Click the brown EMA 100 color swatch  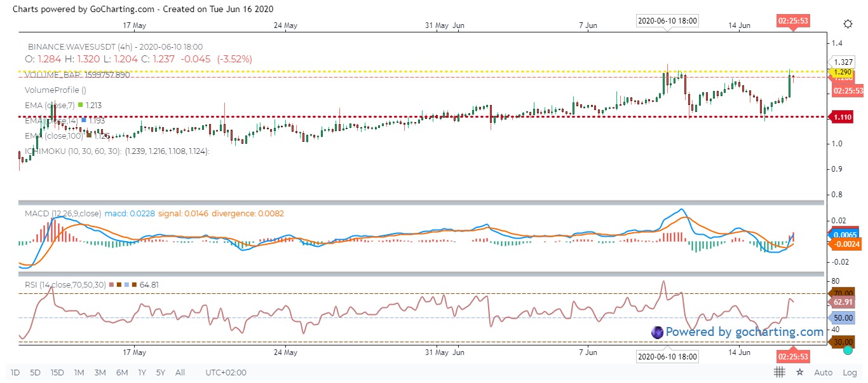click(88, 135)
